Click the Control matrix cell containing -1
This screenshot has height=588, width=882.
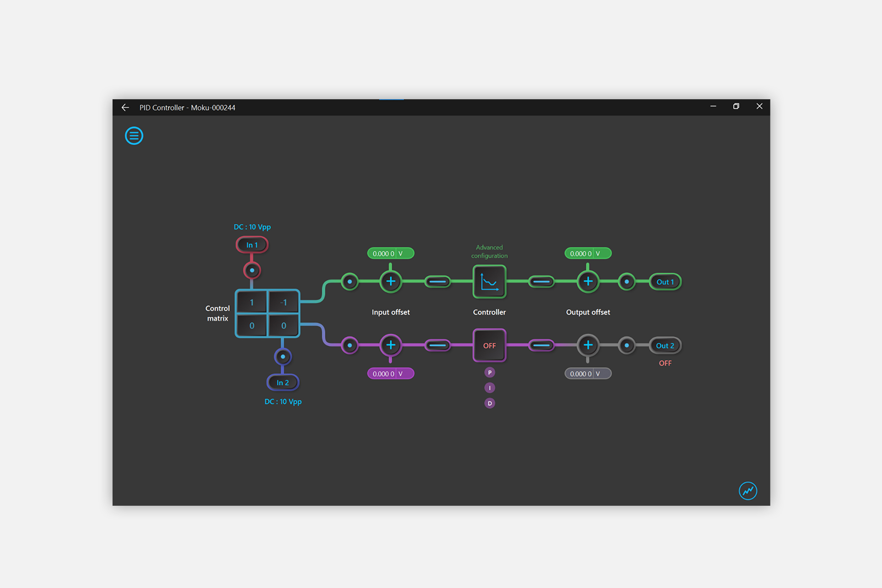tap(283, 302)
